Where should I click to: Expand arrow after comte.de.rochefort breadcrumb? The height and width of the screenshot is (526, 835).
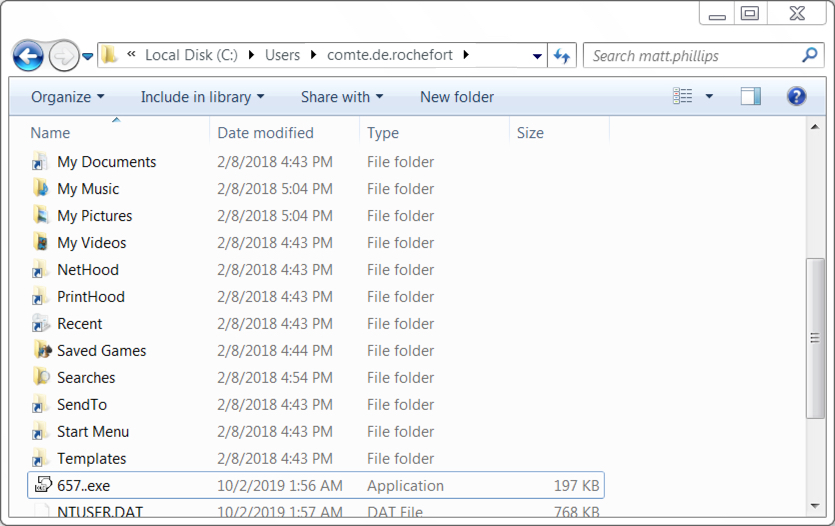pyautogui.click(x=466, y=55)
